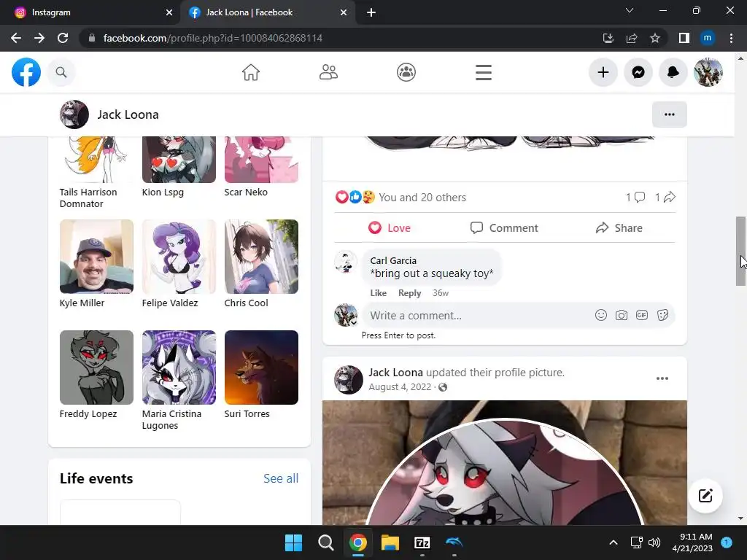Click the Share button on the post
747x560 pixels.
click(619, 228)
